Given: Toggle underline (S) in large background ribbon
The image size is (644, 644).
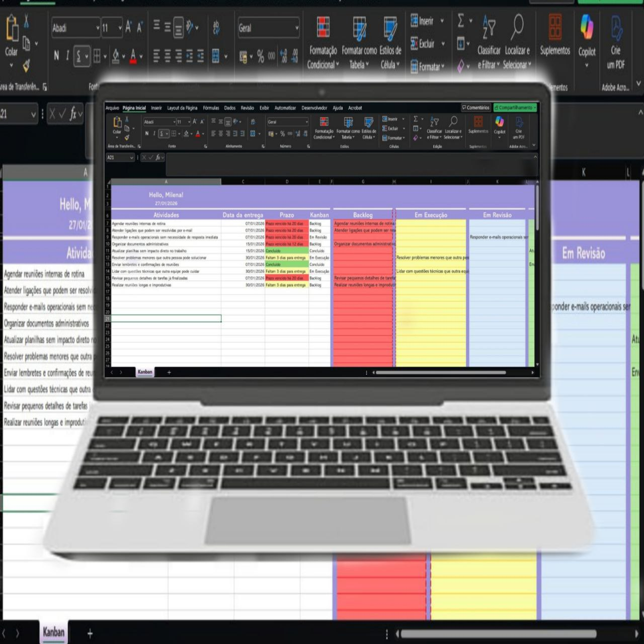Looking at the screenshot, I should pyautogui.click(x=78, y=56).
